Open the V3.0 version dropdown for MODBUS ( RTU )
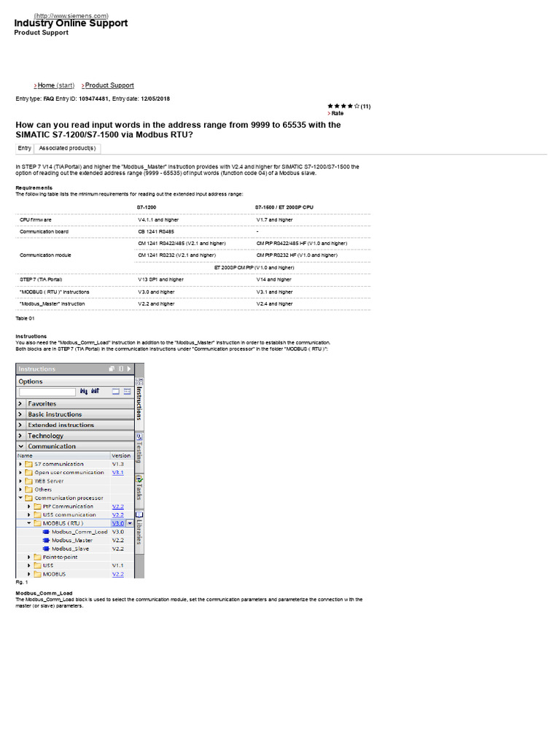This screenshot has width=560, height=747. (x=130, y=523)
